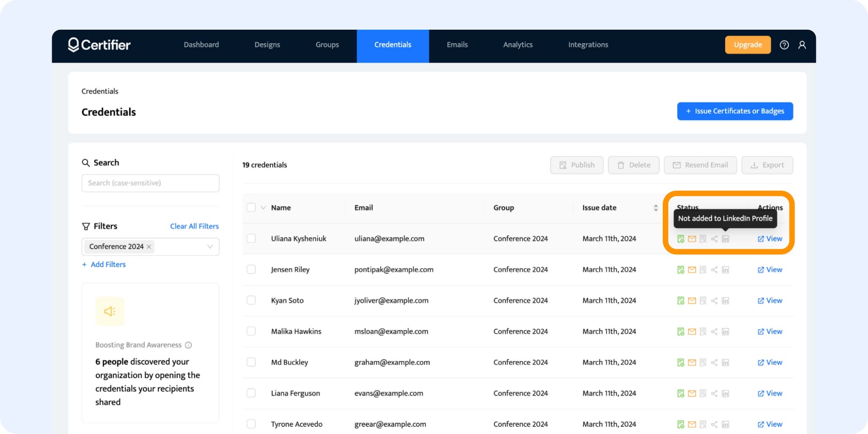Image resolution: width=868 pixels, height=434 pixels.
Task: Switch to the Analytics tab
Action: click(517, 45)
